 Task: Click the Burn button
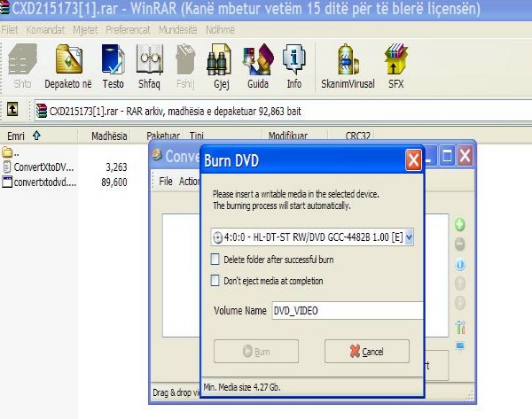tap(256, 351)
